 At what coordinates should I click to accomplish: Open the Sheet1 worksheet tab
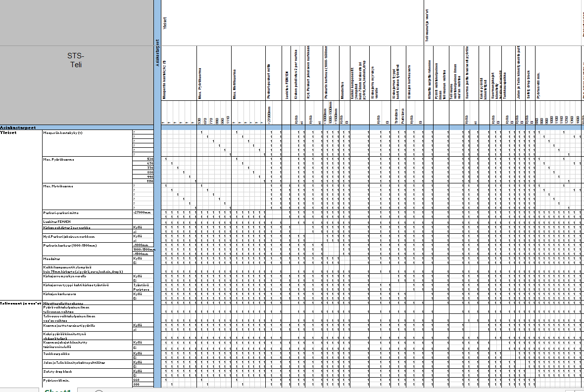58,391
